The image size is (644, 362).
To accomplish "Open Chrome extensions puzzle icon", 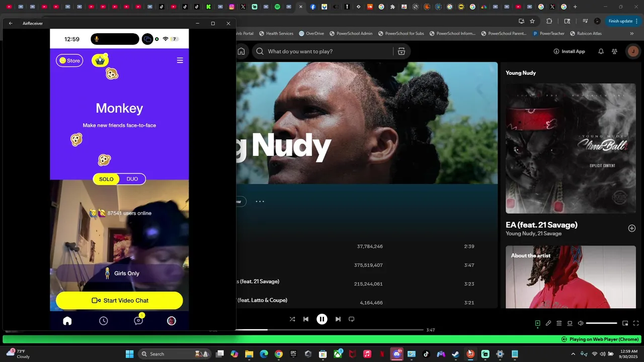I will point(549,21).
